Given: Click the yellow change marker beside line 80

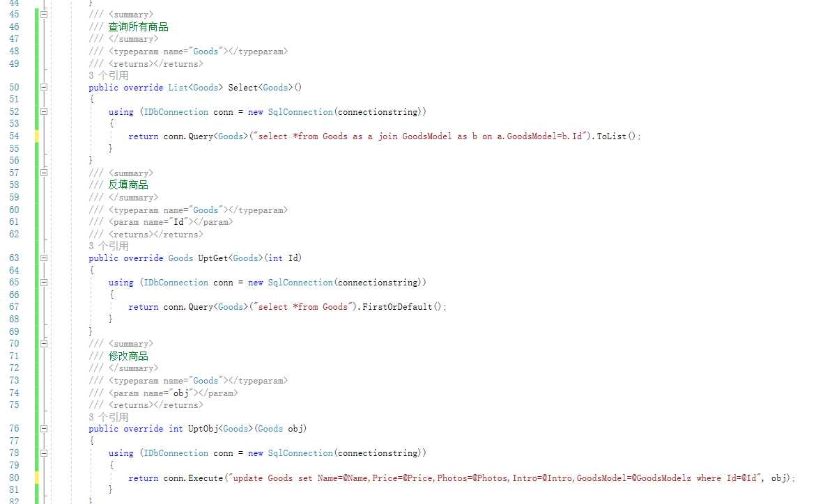Looking at the screenshot, I should [37, 478].
